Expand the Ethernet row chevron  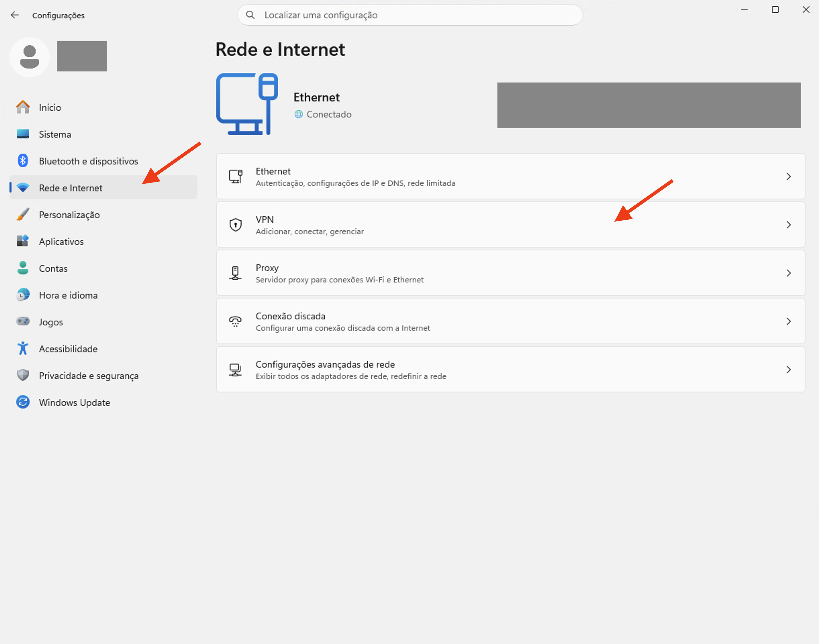788,176
